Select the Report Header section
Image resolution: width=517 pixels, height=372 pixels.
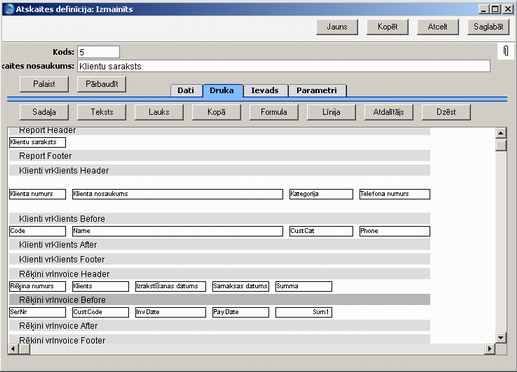(x=219, y=131)
